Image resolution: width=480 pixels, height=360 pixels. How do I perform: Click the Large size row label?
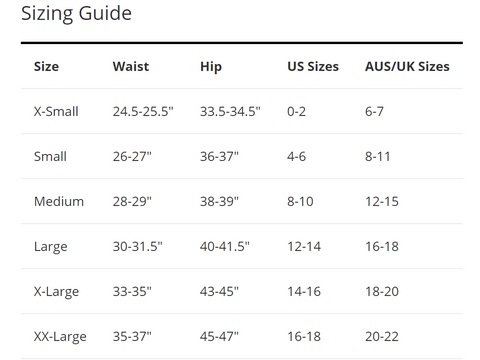[51, 247]
